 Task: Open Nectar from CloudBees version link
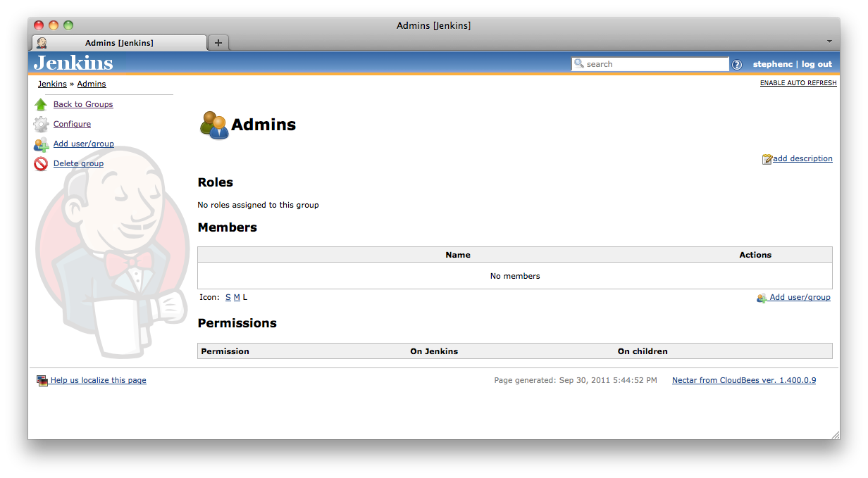pyautogui.click(x=744, y=380)
